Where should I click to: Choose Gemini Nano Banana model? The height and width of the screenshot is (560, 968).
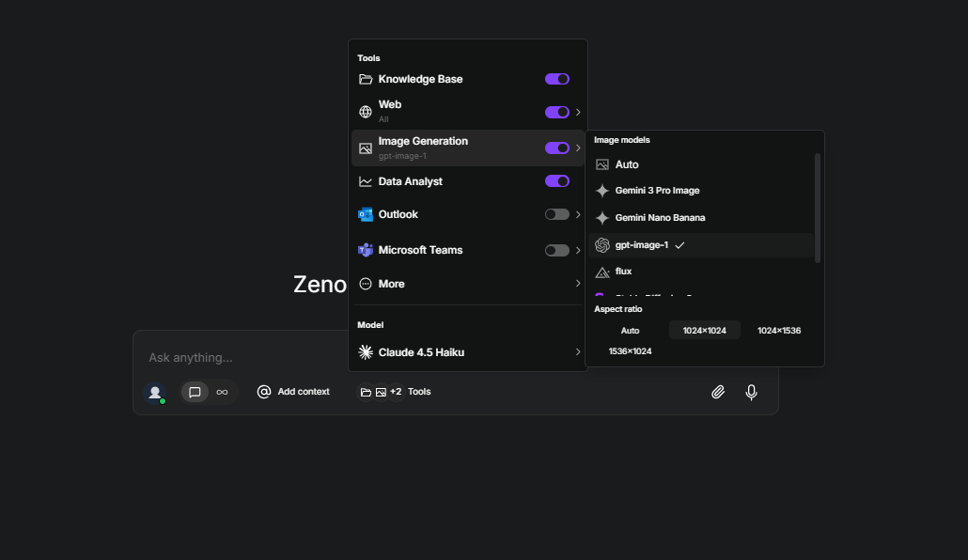(x=701, y=218)
